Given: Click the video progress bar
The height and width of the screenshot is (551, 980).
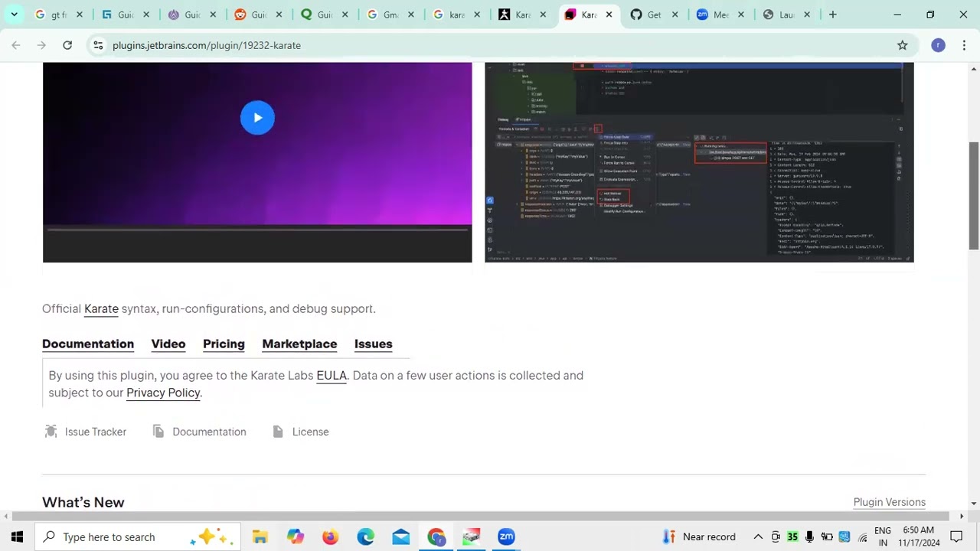Looking at the screenshot, I should 257,229.
